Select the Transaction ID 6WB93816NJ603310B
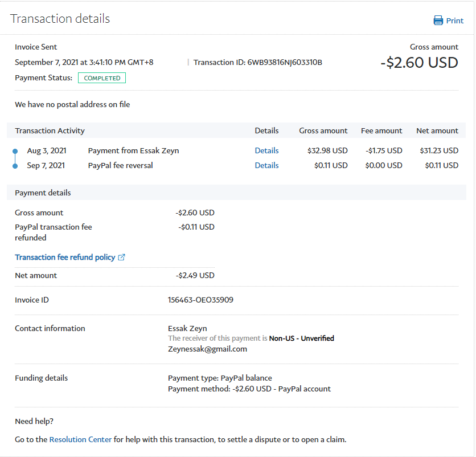The image size is (476, 457). (285, 62)
